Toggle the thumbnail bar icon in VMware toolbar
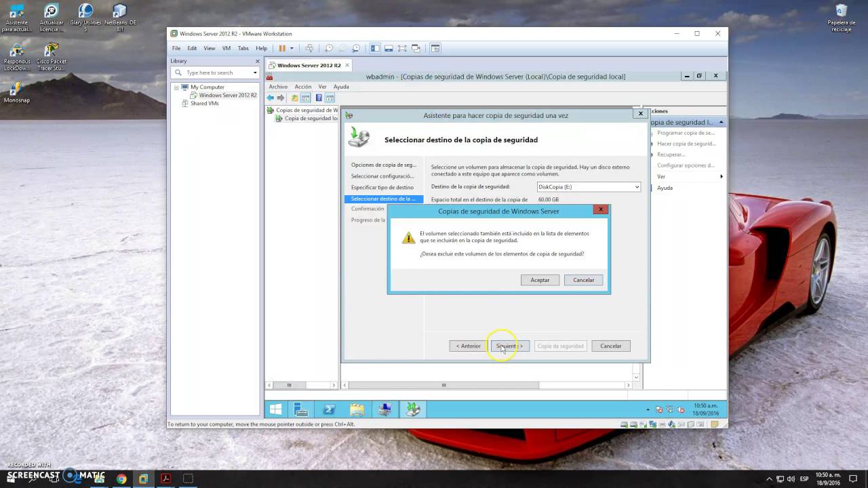This screenshot has height=488, width=868. [389, 48]
